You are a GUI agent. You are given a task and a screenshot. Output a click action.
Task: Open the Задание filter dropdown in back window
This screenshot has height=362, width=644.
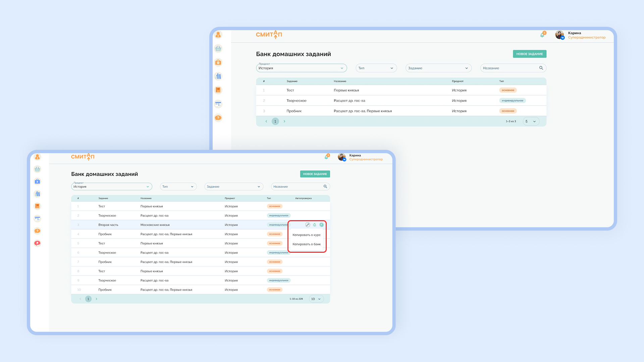438,68
